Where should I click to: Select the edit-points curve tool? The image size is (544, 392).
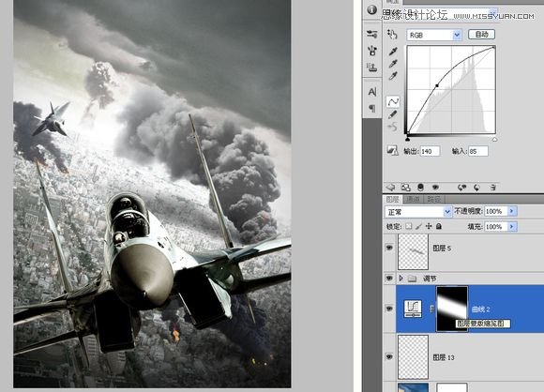point(393,101)
